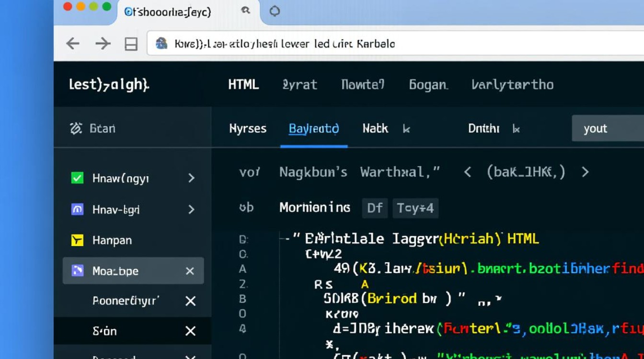
Task: Open the 'Varlytartho' navigation item
Action: click(513, 85)
